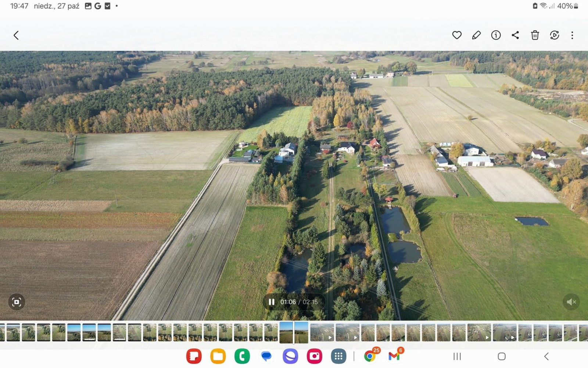
Task: Open the editor with the pencil icon
Action: [476, 35]
